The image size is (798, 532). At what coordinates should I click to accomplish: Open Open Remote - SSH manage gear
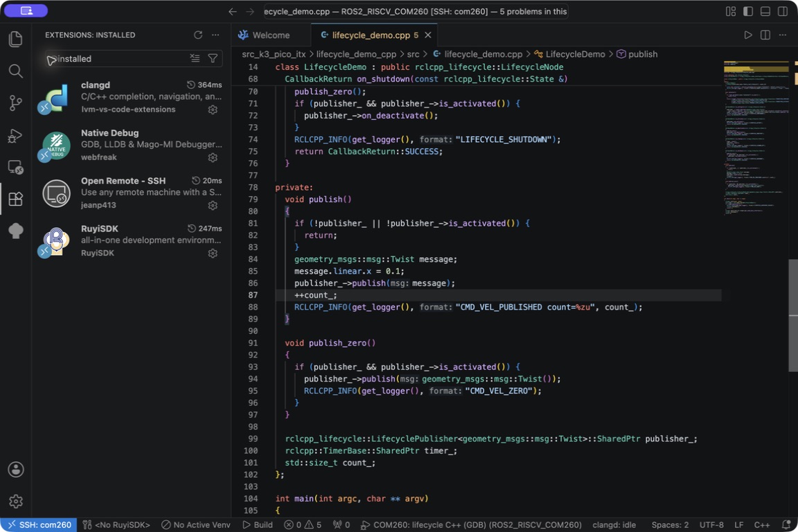pyautogui.click(x=213, y=205)
